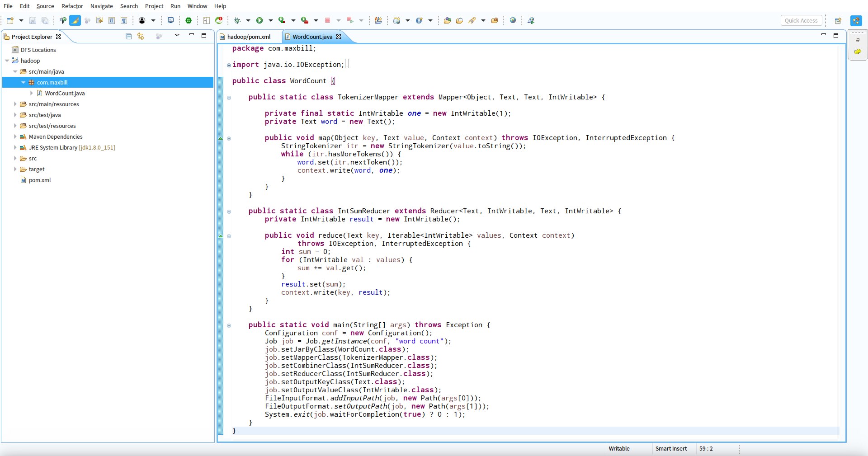This screenshot has width=868, height=456.
Task: Click the yellow Hadoop elephant icon
Action: tap(858, 52)
